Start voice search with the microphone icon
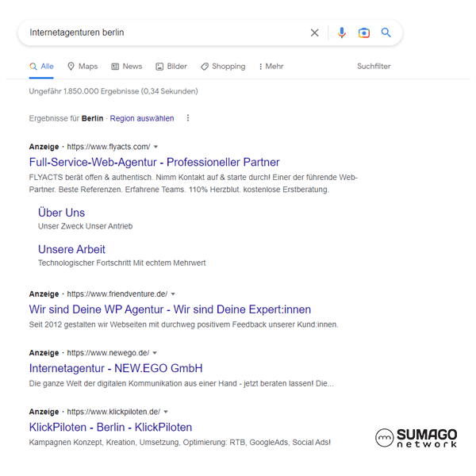Image resolution: width=476 pixels, height=476 pixels. coord(342,33)
